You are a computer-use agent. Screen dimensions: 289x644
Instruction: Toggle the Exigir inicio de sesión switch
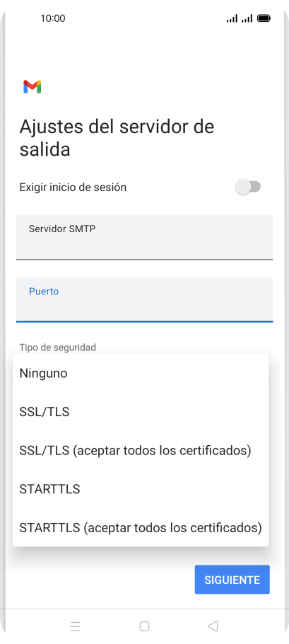click(248, 188)
